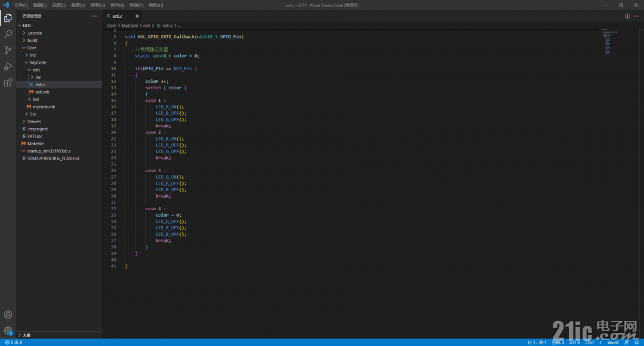Open the Extensions view
The width and height of the screenshot is (644, 346).
pyautogui.click(x=8, y=83)
